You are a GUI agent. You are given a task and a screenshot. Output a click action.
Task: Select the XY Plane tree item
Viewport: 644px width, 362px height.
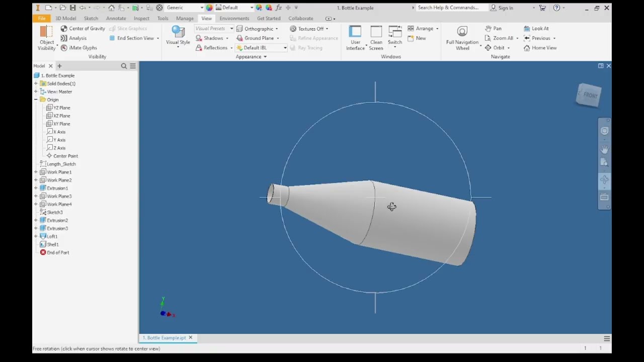pos(58,124)
